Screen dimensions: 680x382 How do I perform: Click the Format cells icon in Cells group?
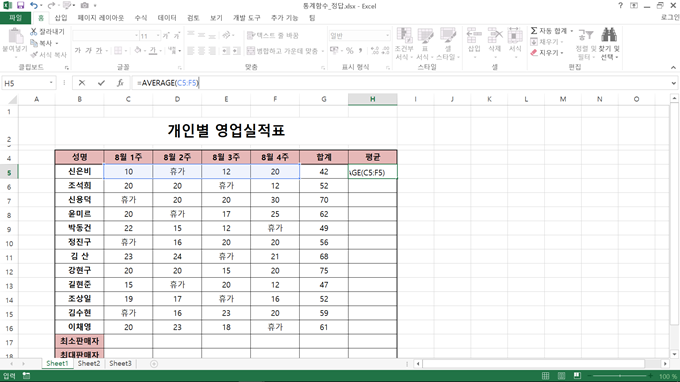pos(515,35)
